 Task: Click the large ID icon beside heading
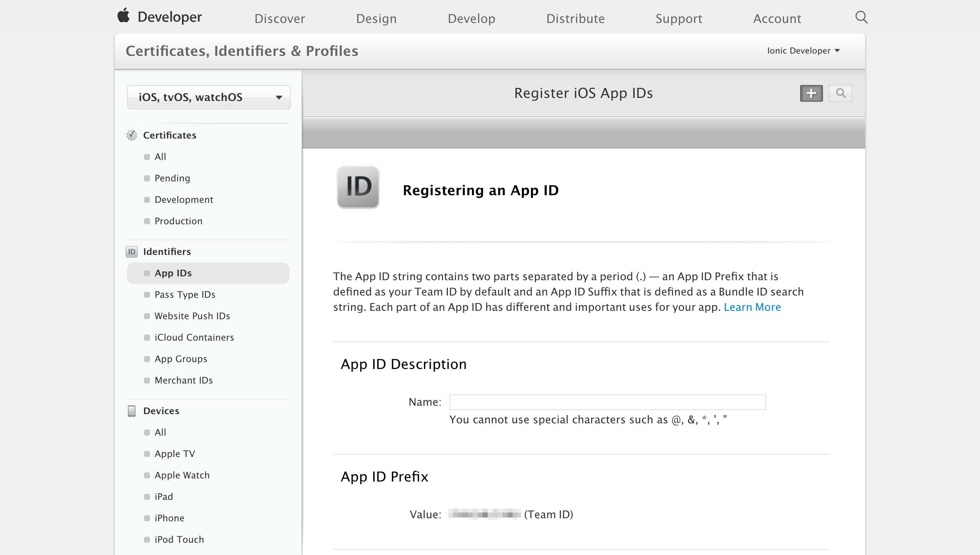point(358,187)
